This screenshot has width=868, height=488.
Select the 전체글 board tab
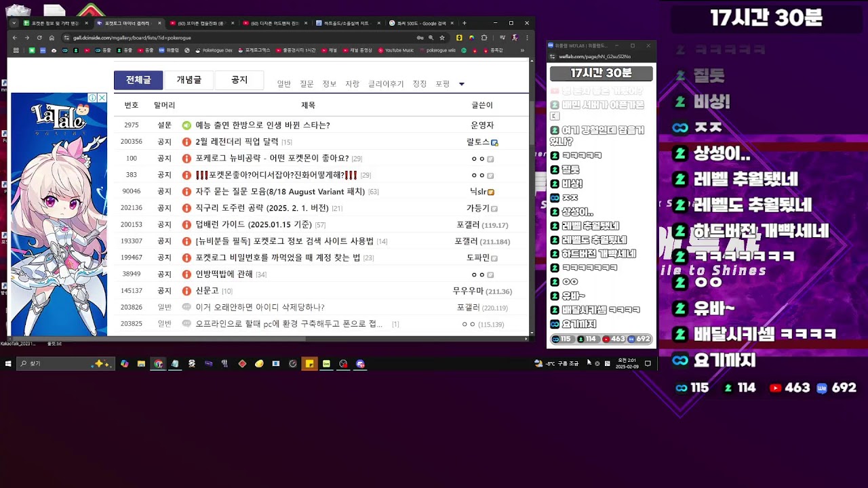pos(138,80)
